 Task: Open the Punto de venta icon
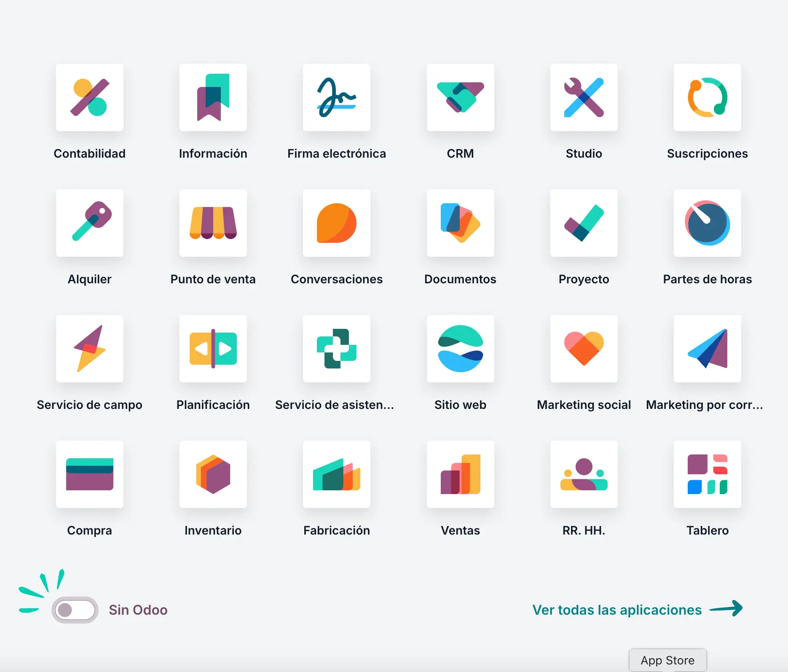pyautogui.click(x=213, y=223)
